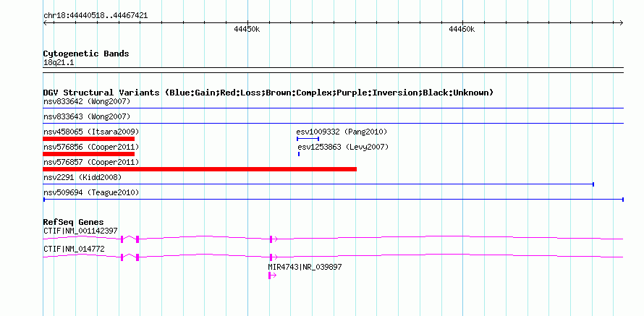
Task: Open MIR4743|NR_039897 gene label
Action: (305, 267)
